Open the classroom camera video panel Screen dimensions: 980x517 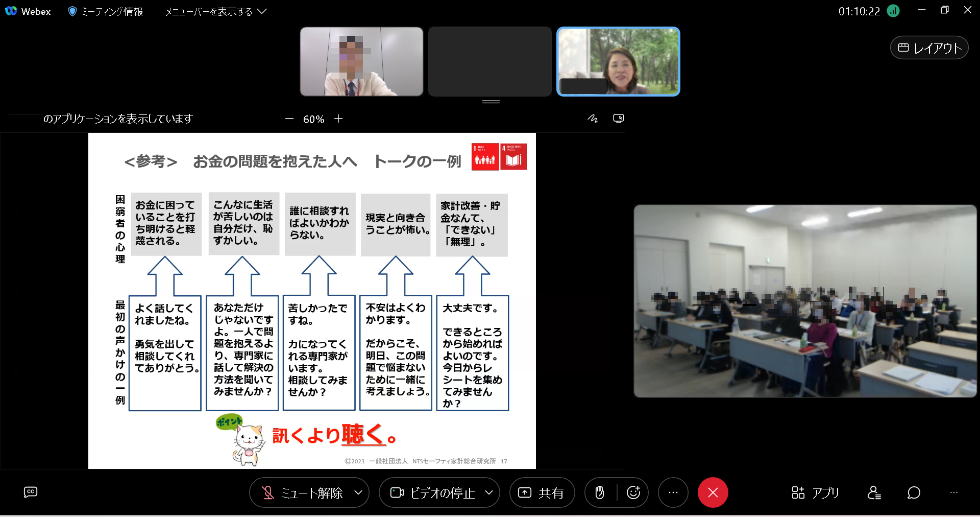805,301
